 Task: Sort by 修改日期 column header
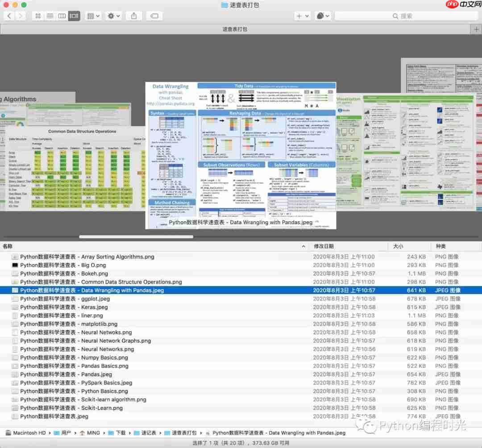tap(324, 246)
